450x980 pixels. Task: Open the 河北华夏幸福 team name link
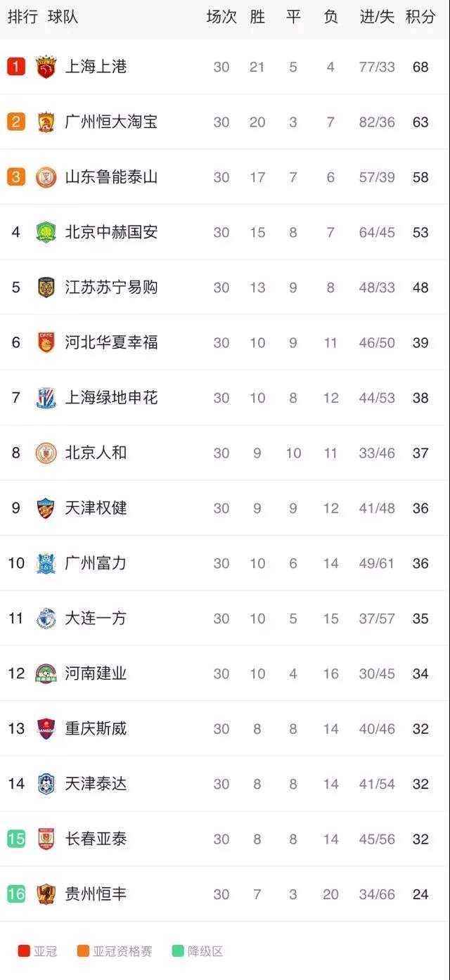click(111, 342)
